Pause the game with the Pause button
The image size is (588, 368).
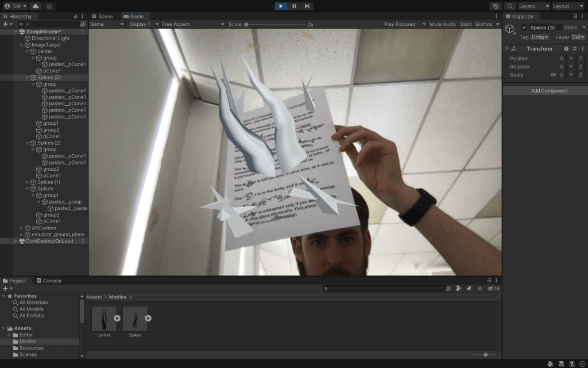294,6
